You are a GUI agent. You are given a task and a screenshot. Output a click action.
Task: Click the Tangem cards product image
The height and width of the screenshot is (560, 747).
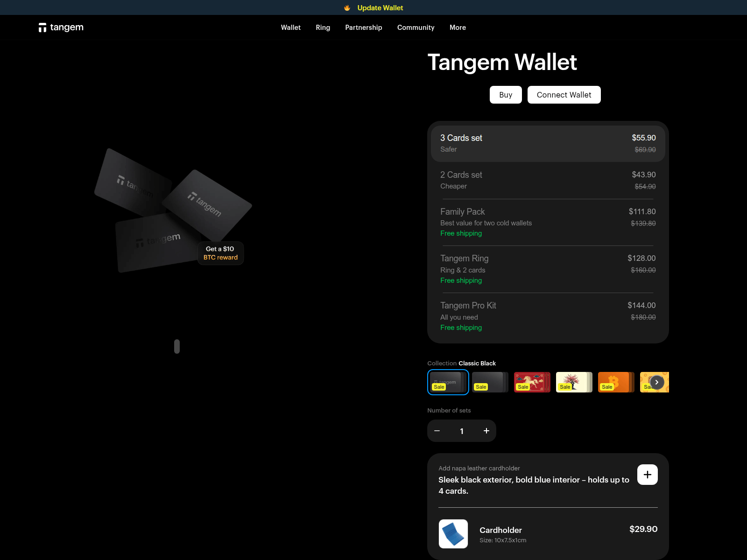tap(173, 210)
